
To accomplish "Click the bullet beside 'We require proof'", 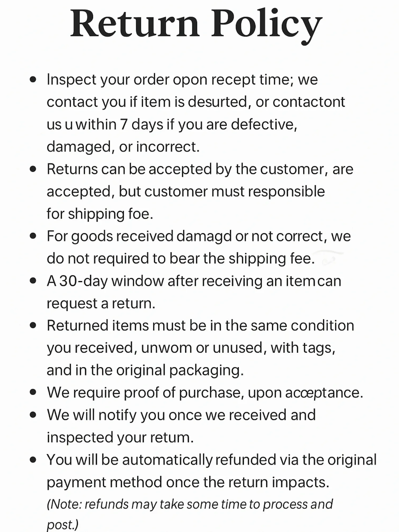I will (x=33, y=393).
